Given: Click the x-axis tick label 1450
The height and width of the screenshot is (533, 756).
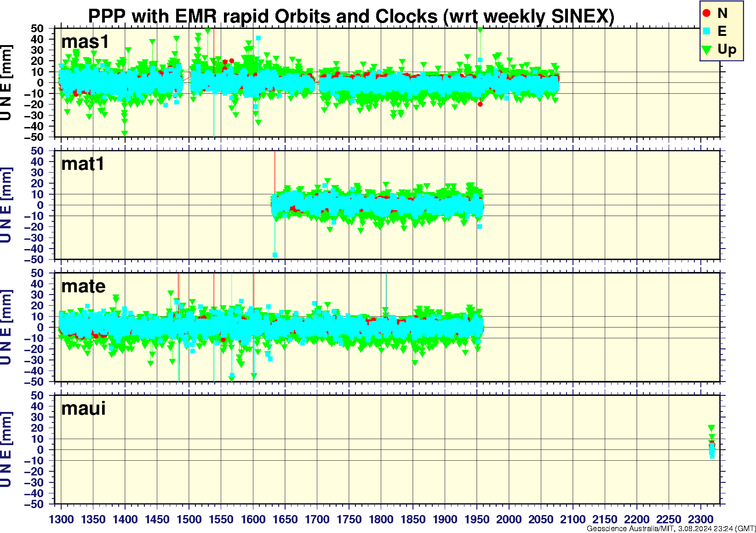Looking at the screenshot, I should tap(157, 519).
